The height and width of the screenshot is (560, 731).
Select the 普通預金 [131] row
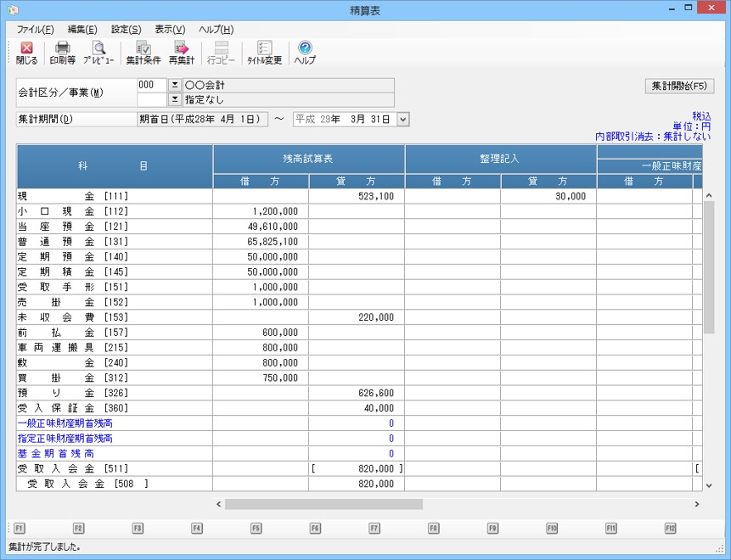[115, 242]
